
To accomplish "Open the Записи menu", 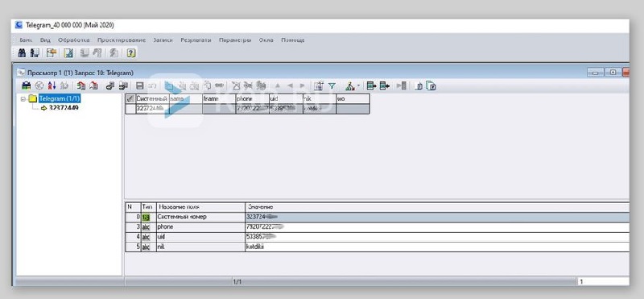I will point(163,40).
